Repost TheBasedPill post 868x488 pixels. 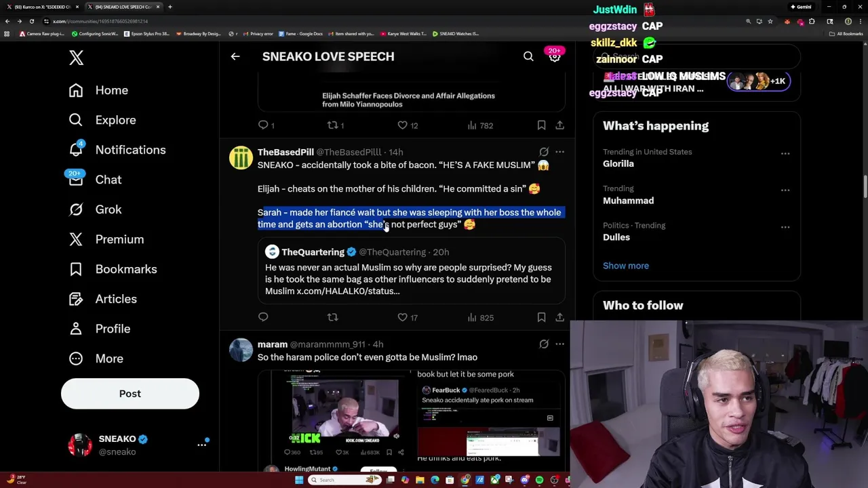[x=332, y=317]
